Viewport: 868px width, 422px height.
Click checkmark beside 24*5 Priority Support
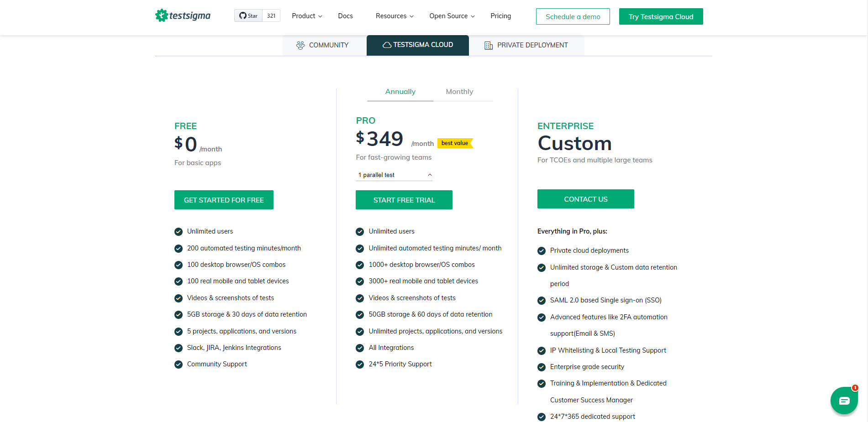[x=360, y=365]
